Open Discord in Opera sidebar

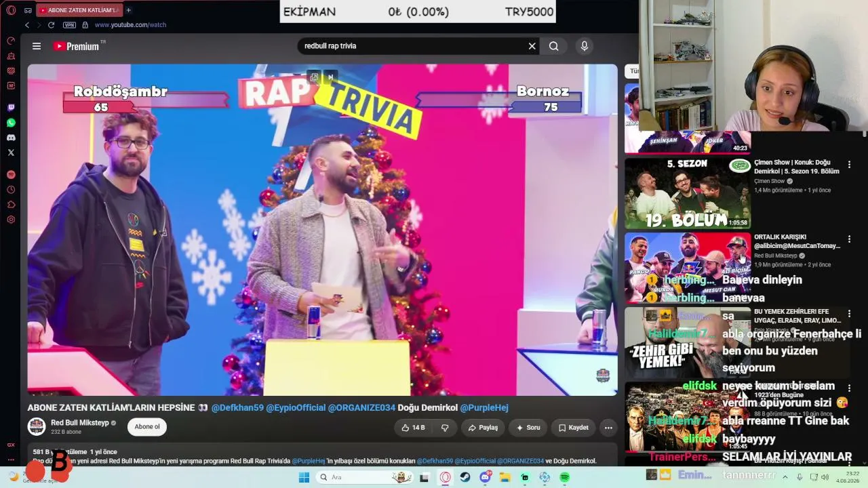pyautogui.click(x=11, y=138)
